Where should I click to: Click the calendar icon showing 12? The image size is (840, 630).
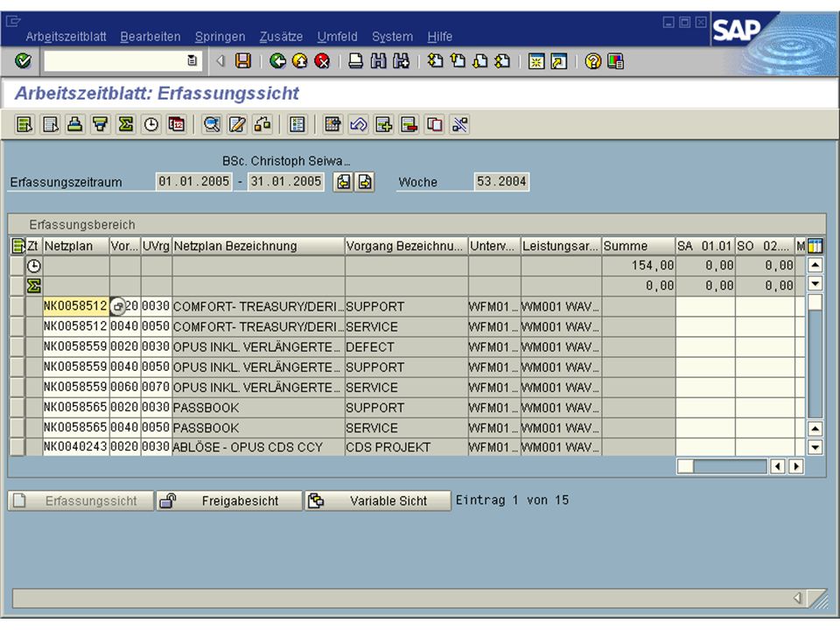coord(176,125)
